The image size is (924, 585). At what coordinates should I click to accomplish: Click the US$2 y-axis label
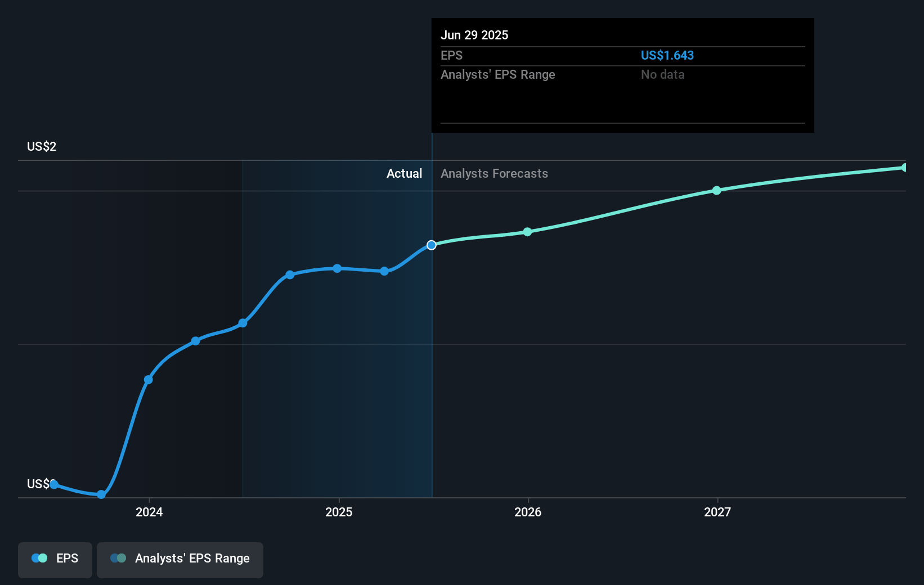click(x=42, y=147)
